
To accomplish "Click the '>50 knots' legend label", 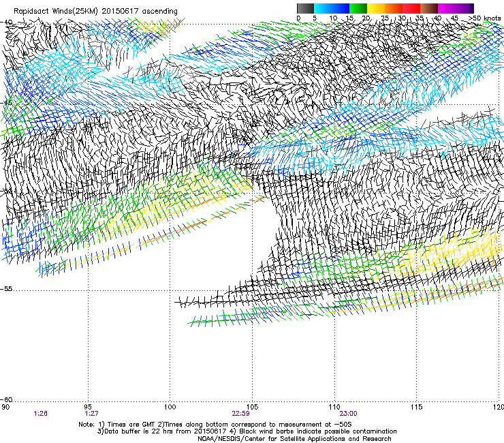I will [x=484, y=18].
